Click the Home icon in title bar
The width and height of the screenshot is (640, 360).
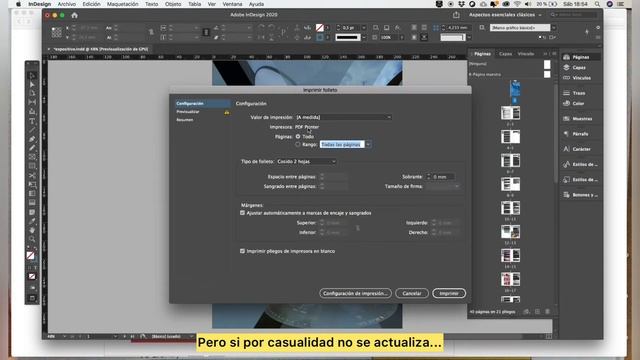[74, 15]
